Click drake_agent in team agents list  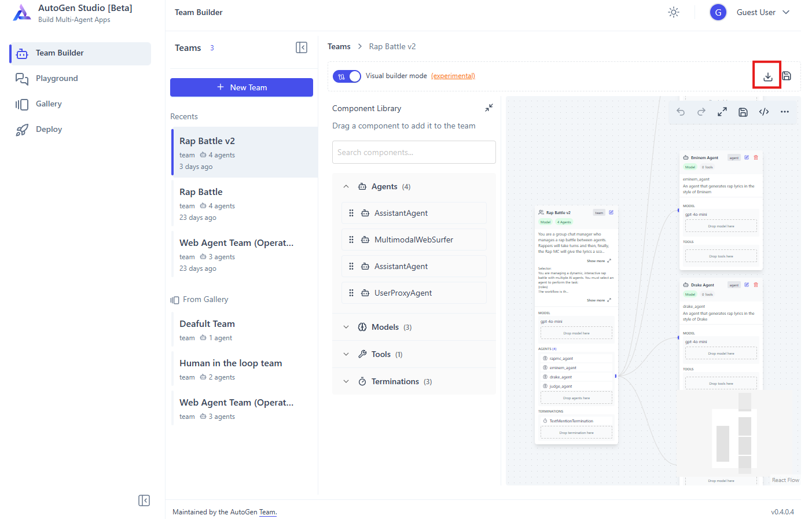click(560, 377)
